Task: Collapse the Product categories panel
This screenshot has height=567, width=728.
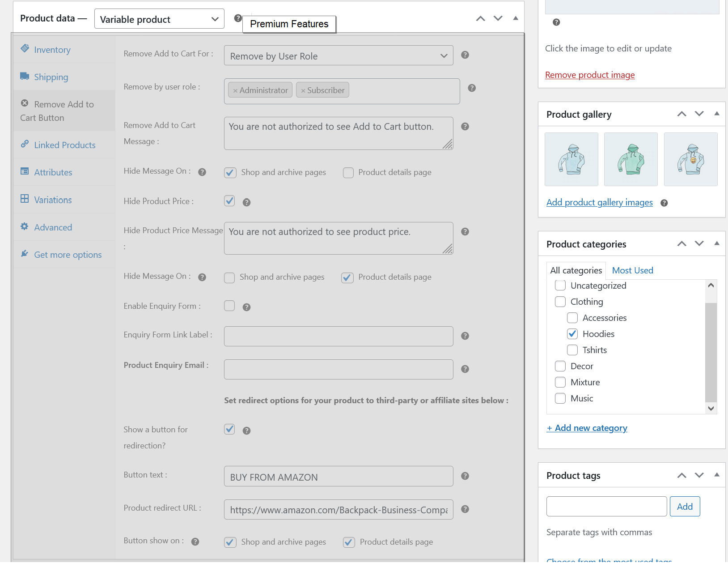Action: (717, 243)
